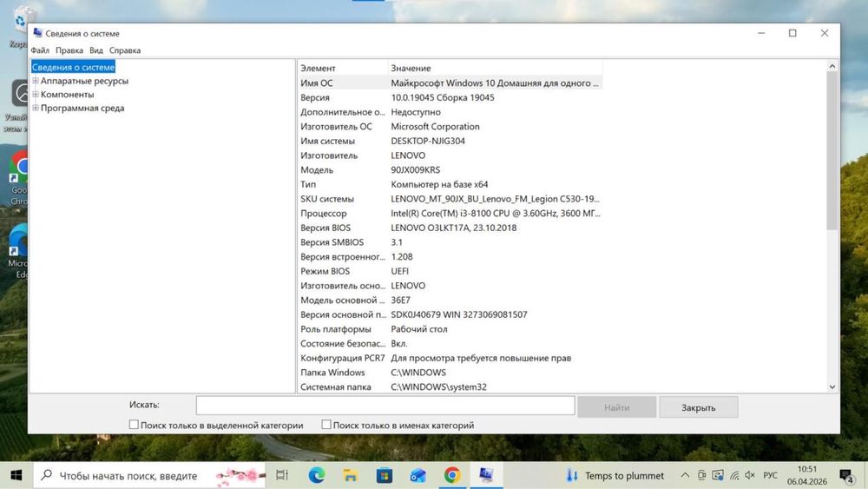Select the System Information taskbar icon
This screenshot has width=868, height=489.
[486, 475]
